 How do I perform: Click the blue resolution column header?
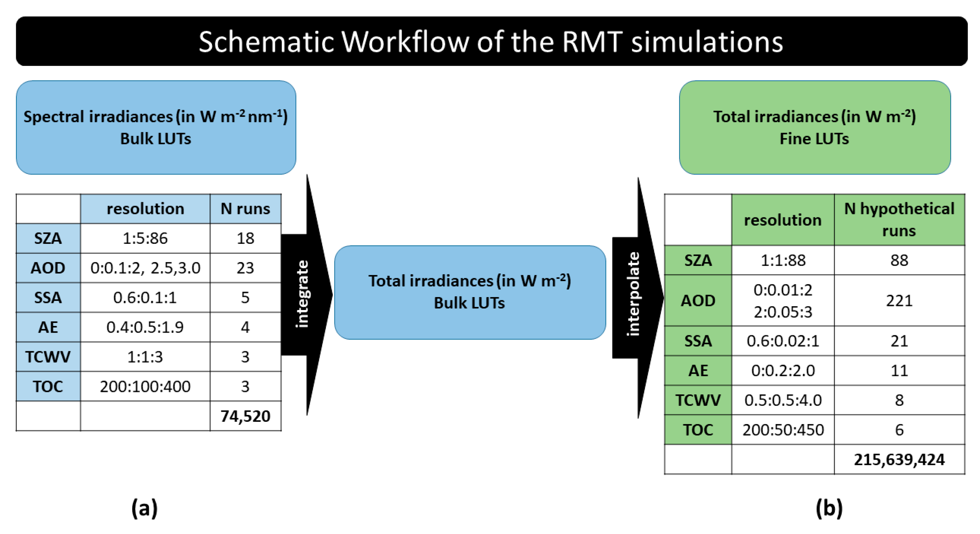tap(145, 209)
